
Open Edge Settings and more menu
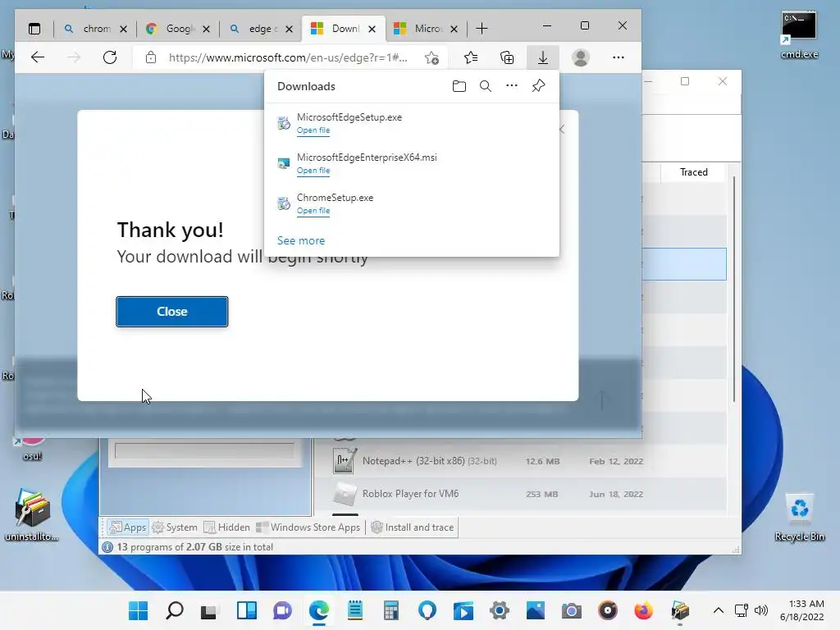click(x=619, y=57)
